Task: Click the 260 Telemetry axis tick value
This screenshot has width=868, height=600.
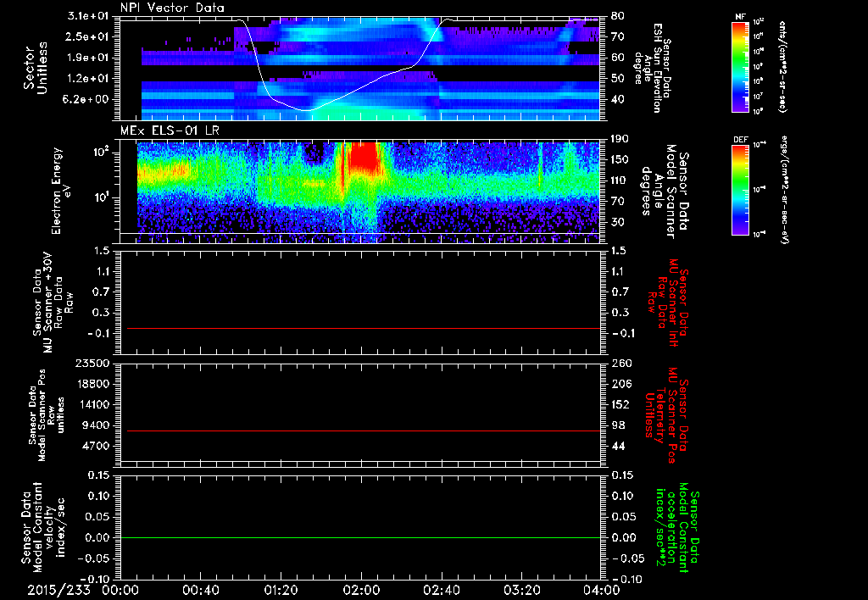Action: 620,364
